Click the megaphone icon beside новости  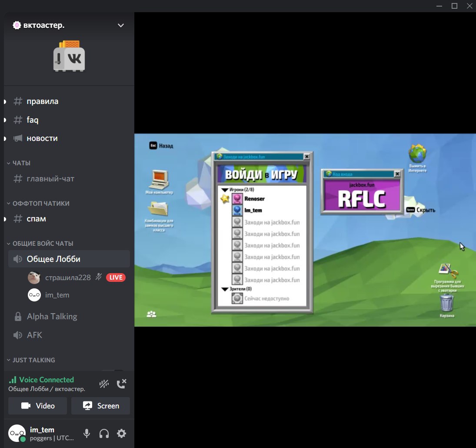pos(18,138)
